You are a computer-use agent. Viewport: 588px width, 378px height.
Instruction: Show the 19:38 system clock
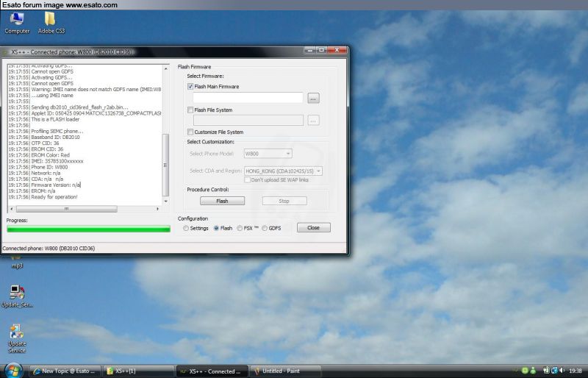click(x=576, y=371)
